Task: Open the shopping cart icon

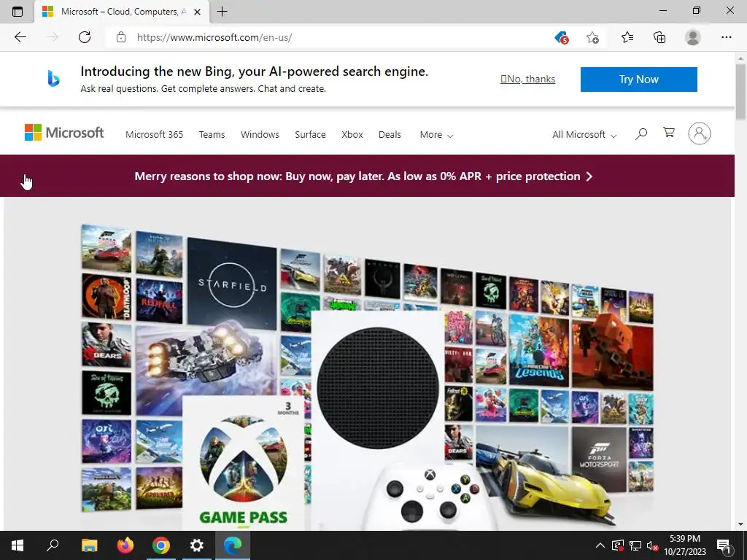Action: tap(669, 133)
